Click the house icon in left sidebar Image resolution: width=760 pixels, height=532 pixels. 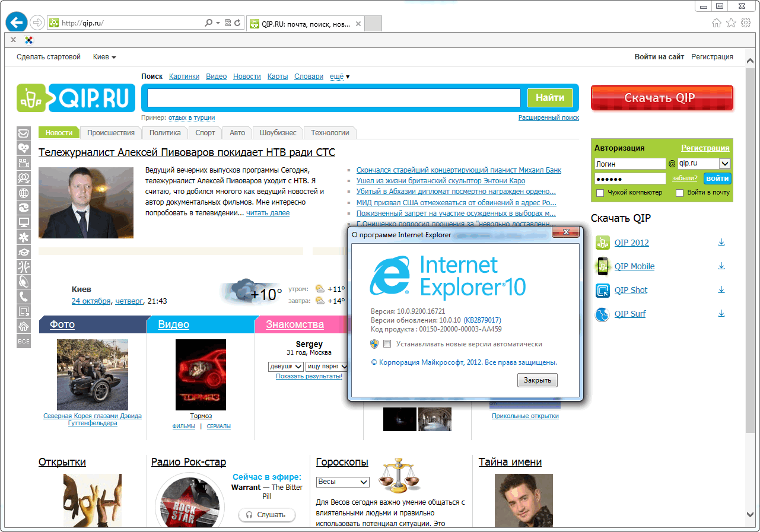[x=24, y=326]
